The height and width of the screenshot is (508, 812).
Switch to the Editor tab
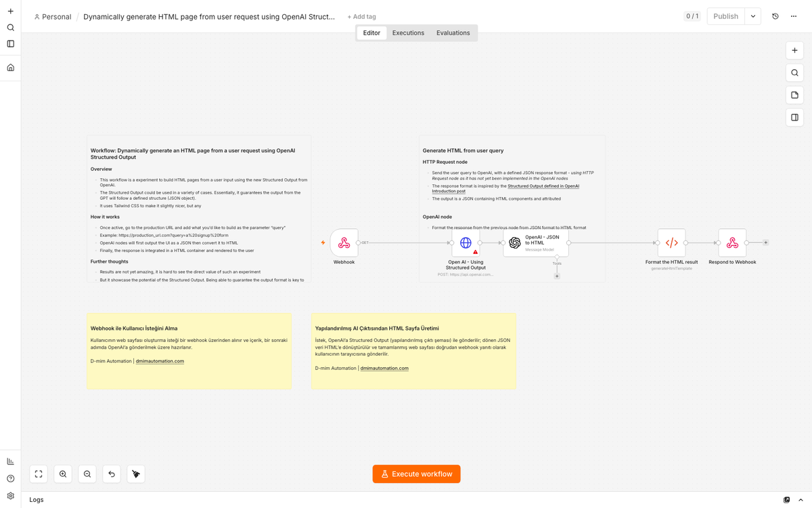[371, 33]
